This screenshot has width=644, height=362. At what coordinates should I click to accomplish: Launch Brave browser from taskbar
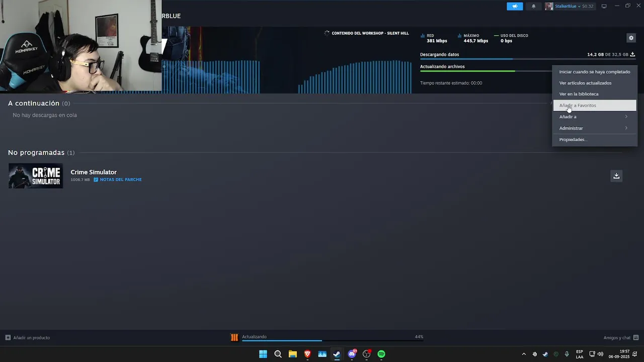coord(307,354)
